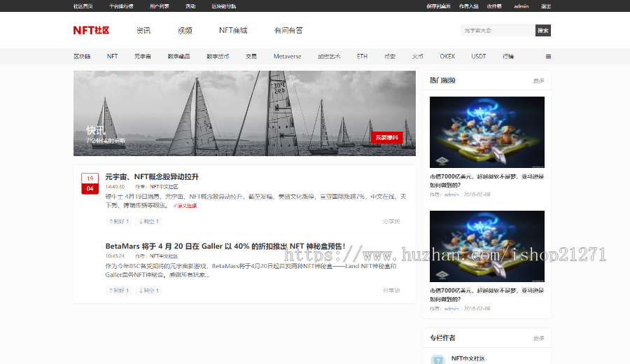Select the 区块链 category tab

tap(82, 56)
